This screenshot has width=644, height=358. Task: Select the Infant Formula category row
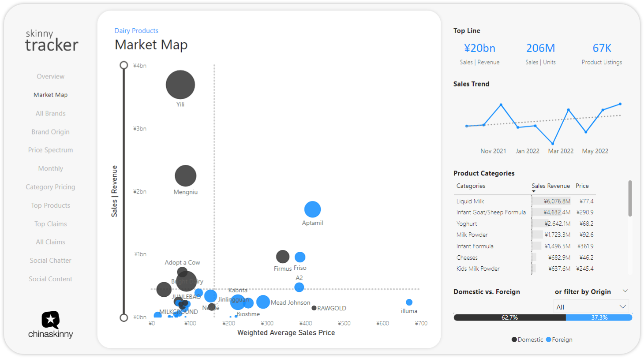coord(525,246)
